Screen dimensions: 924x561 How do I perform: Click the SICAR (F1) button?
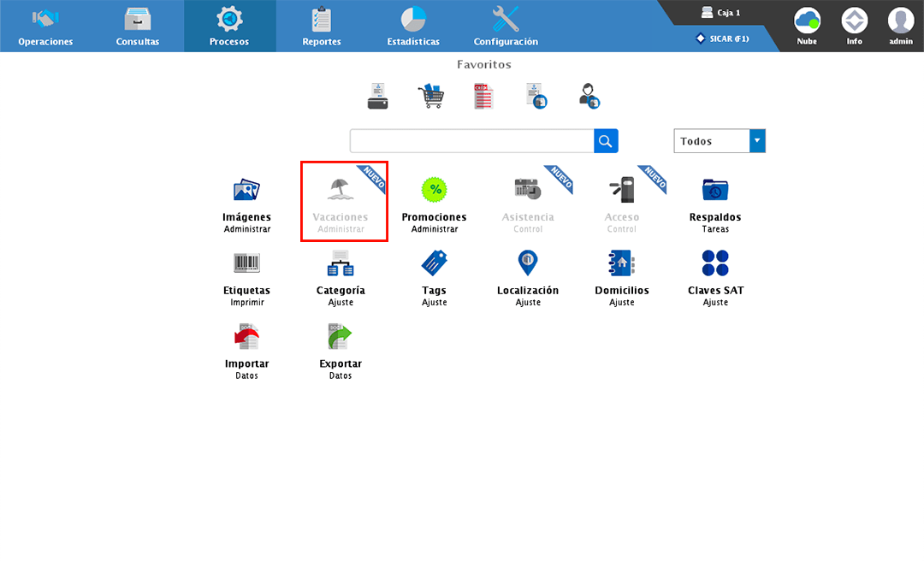[724, 38]
